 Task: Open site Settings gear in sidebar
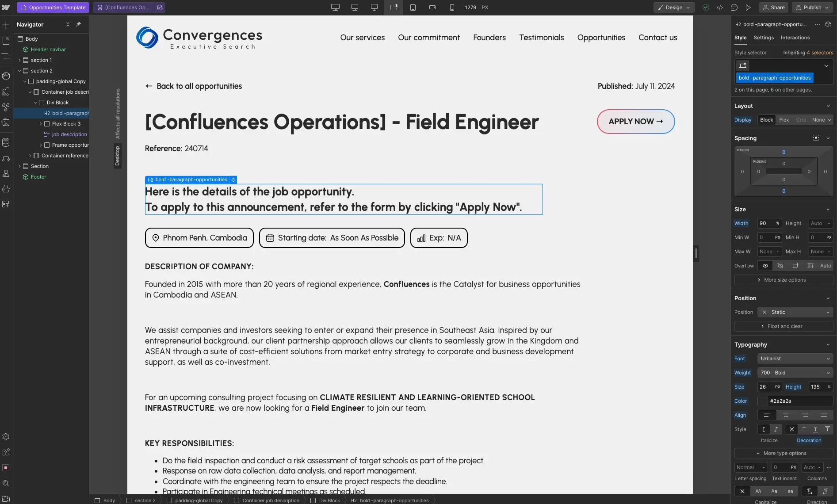point(6,437)
